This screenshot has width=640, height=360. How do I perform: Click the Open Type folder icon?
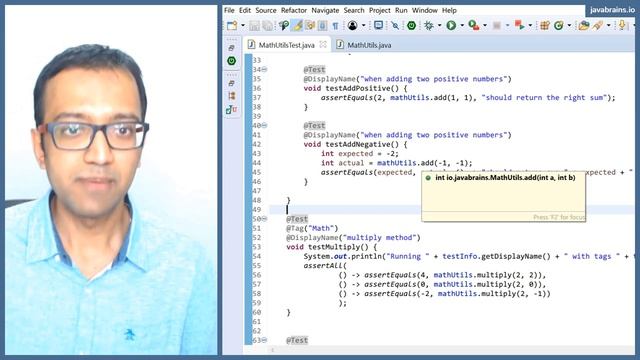pyautogui.click(x=584, y=26)
